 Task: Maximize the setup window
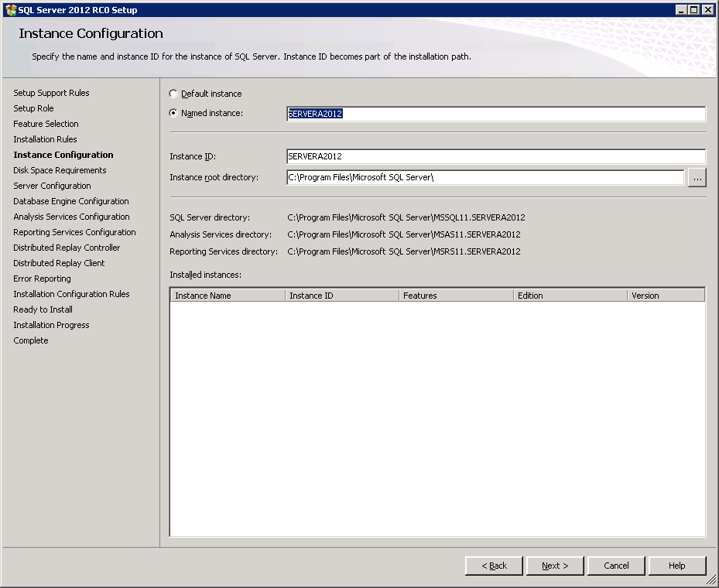694,9
